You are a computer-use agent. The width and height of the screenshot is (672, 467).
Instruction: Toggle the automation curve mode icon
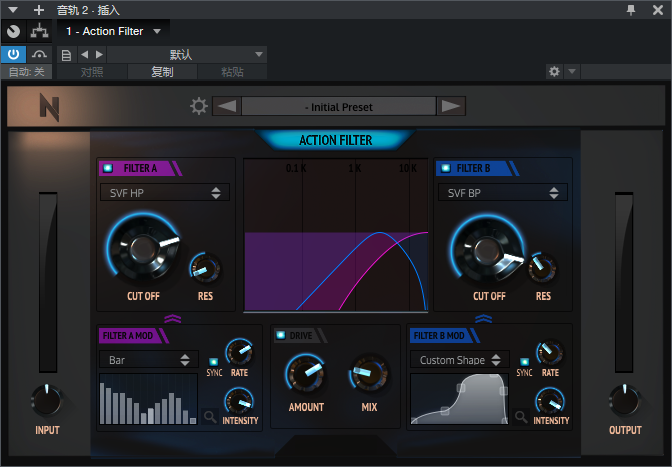[39, 54]
